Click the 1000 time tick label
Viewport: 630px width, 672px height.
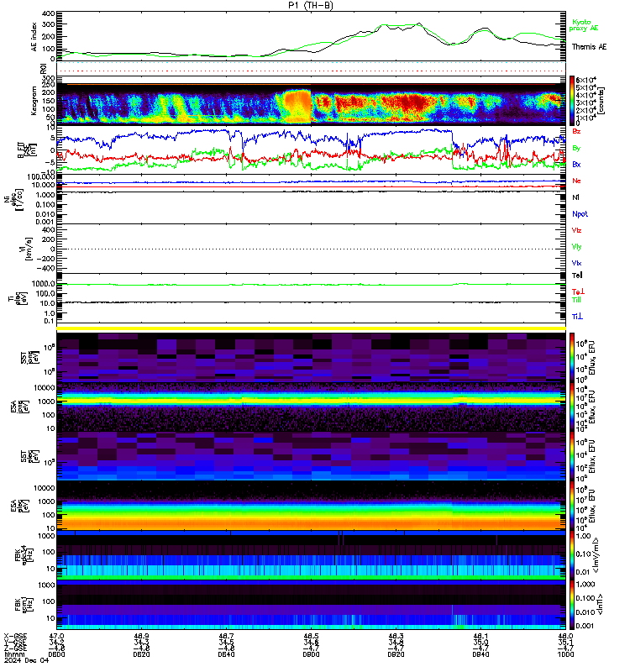565,654
